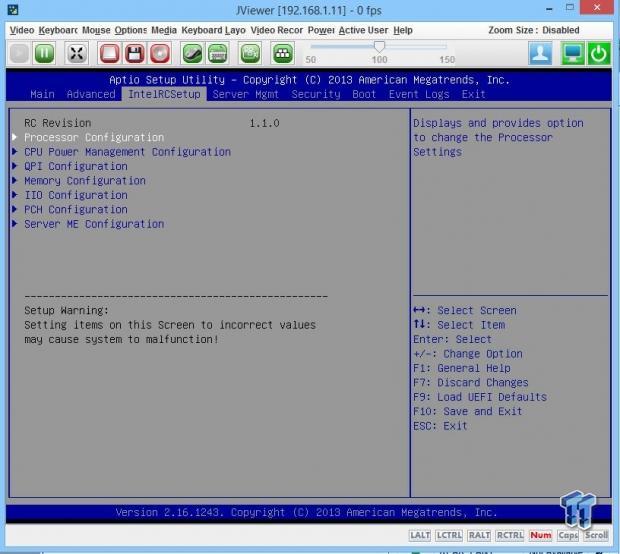
Task: Click the green monitor icon
Action: point(573,53)
